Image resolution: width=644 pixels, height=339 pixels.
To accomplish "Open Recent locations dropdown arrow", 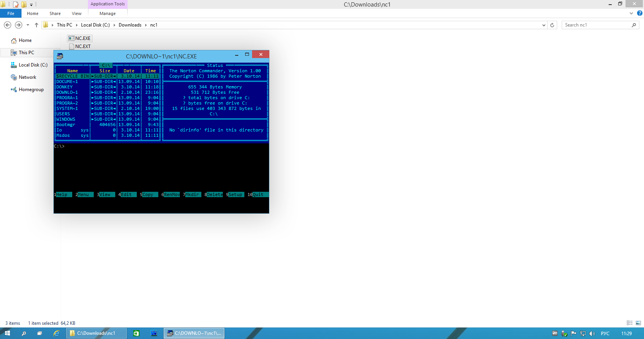I will pyautogui.click(x=28, y=25).
